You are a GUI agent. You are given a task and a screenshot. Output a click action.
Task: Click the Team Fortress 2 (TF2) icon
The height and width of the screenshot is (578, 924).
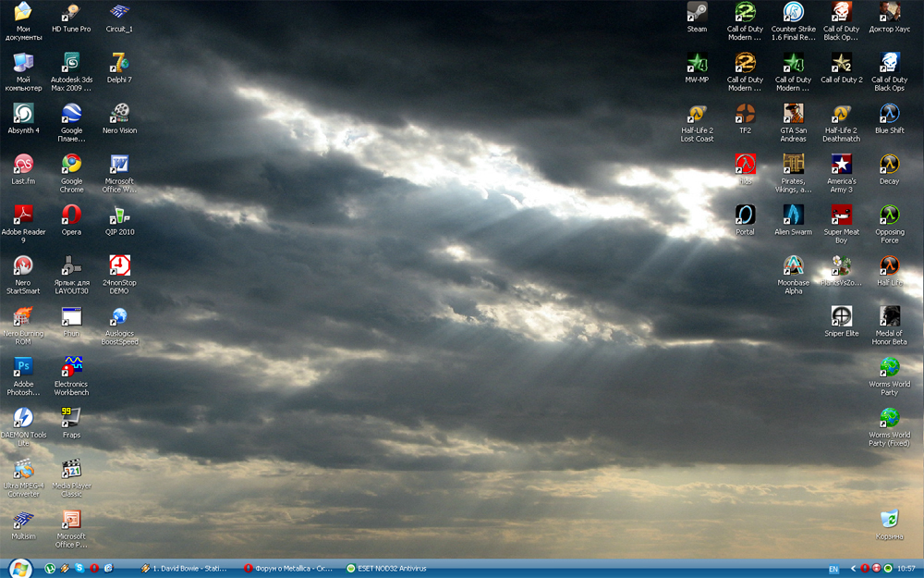[x=745, y=114]
